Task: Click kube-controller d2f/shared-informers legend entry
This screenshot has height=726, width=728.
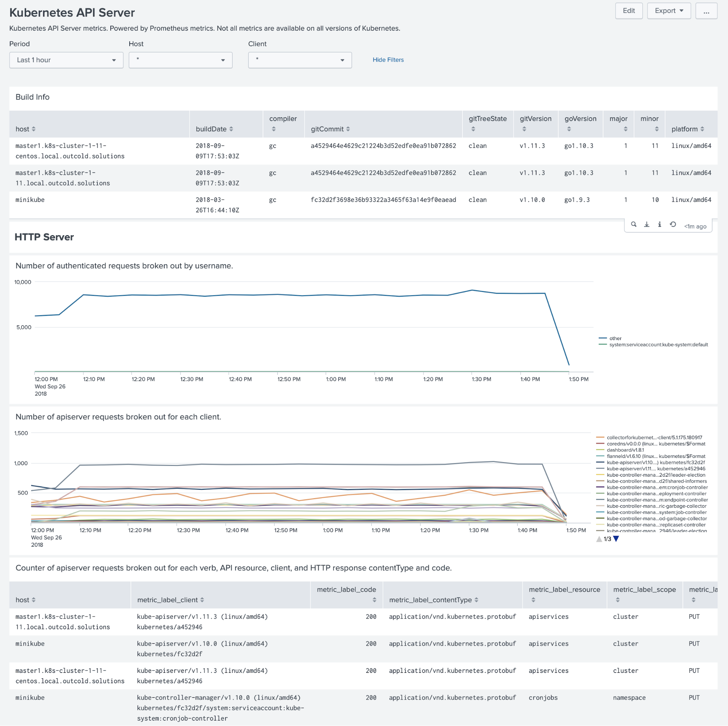Action: [x=652, y=481]
